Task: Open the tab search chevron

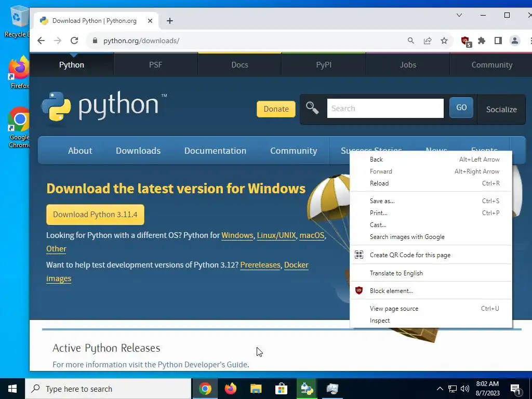Action: [459, 15]
